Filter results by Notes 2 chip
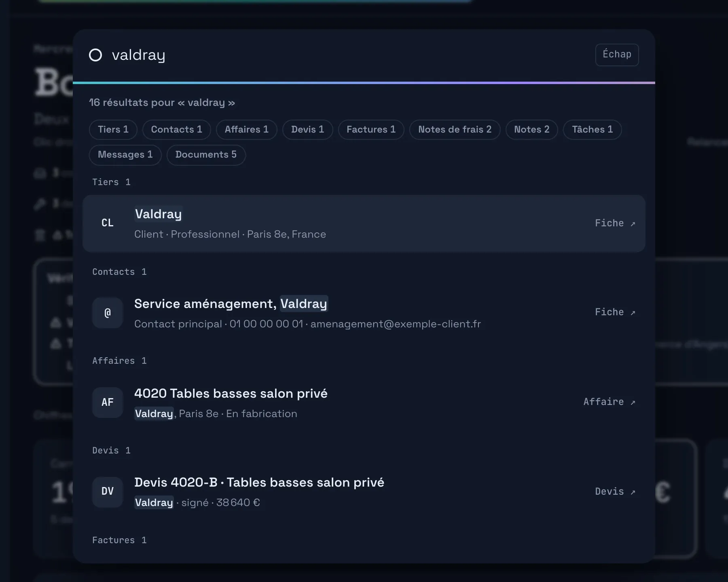Screen dimensions: 728x582 coord(532,130)
